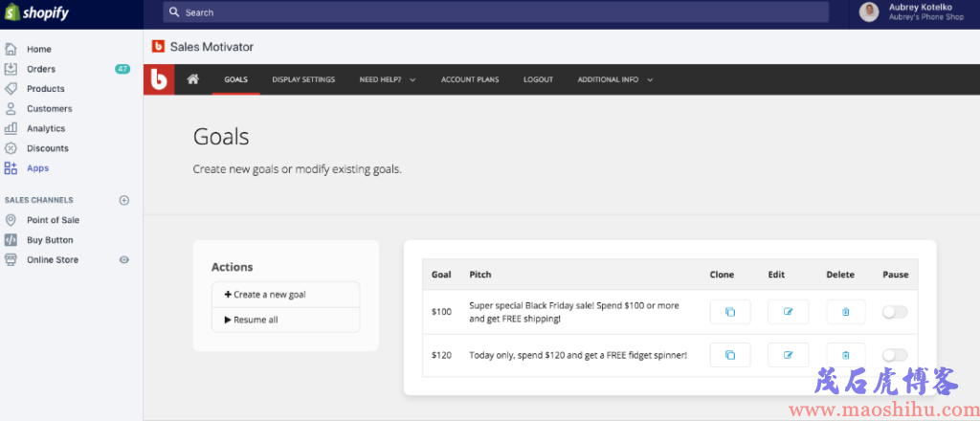Go to Customers in sidebar
The height and width of the screenshot is (421, 980).
click(x=50, y=109)
